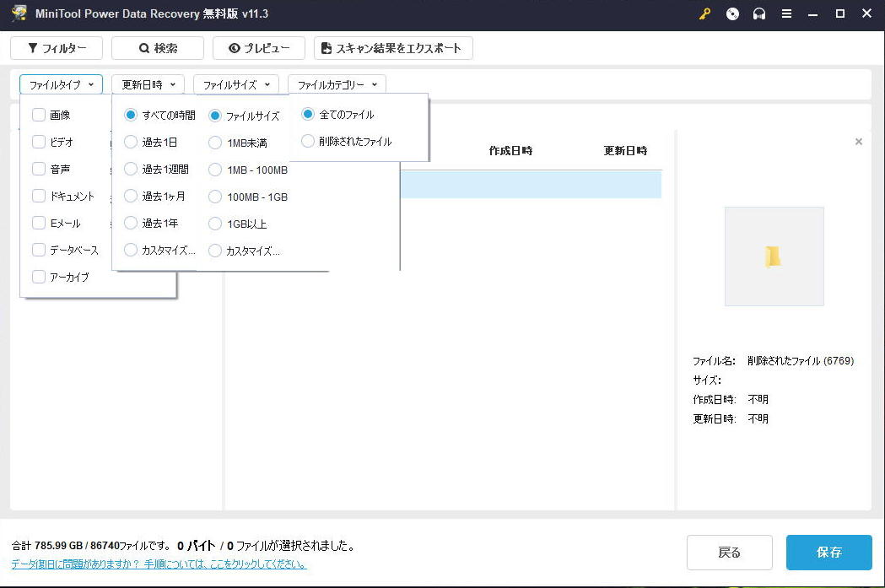Check the ドキュメント file type filter

pyautogui.click(x=38, y=196)
